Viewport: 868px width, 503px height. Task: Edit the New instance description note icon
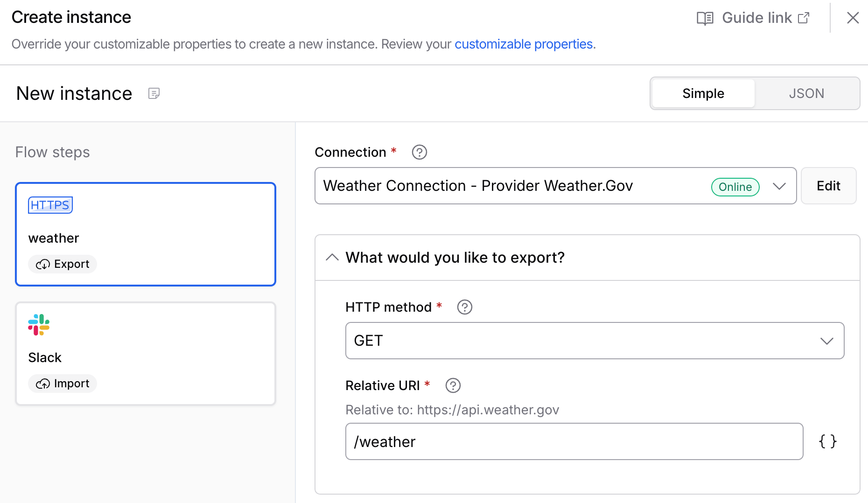tap(154, 93)
